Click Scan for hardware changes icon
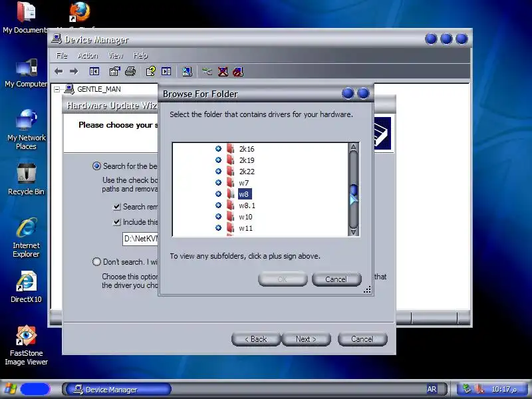This screenshot has width=532, height=399. click(187, 72)
